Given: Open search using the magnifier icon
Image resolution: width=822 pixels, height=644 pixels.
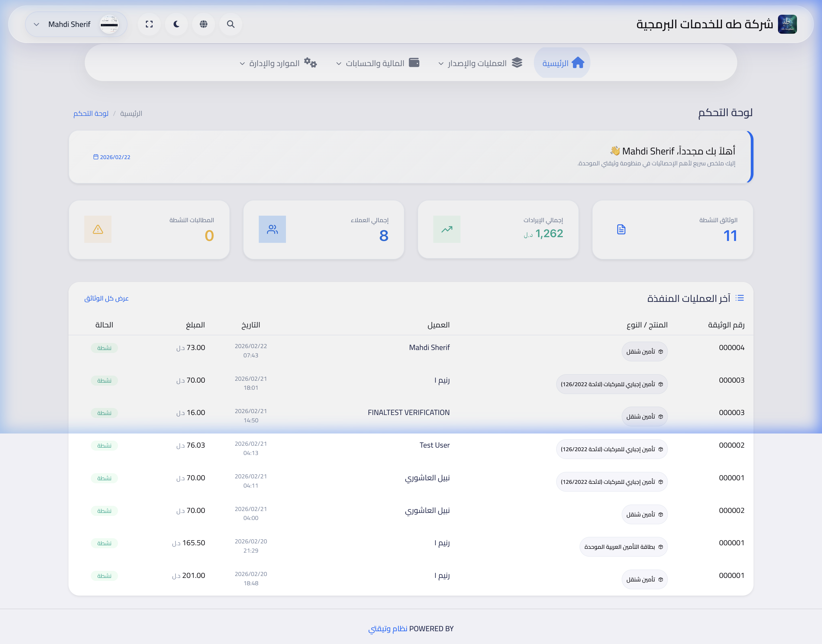Looking at the screenshot, I should (231, 24).
